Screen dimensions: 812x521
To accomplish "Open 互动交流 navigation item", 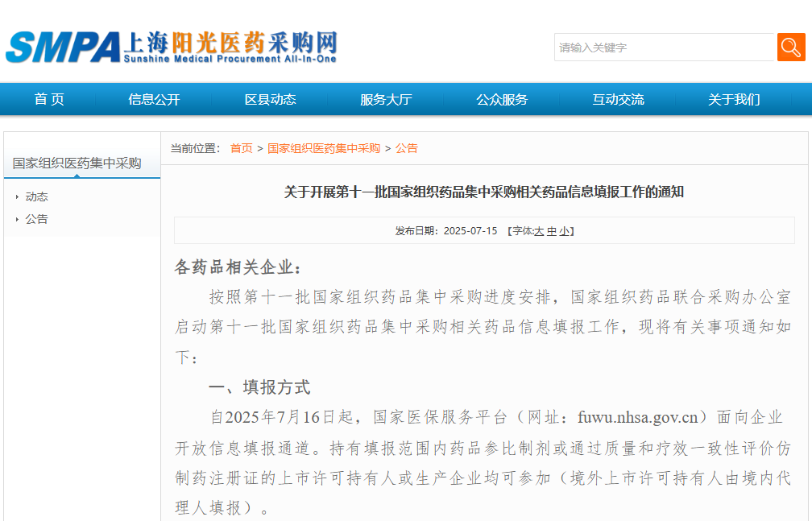I will [x=618, y=99].
